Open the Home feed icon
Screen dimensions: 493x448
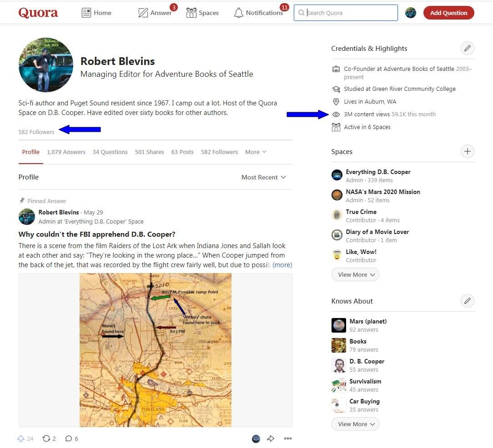(x=86, y=13)
